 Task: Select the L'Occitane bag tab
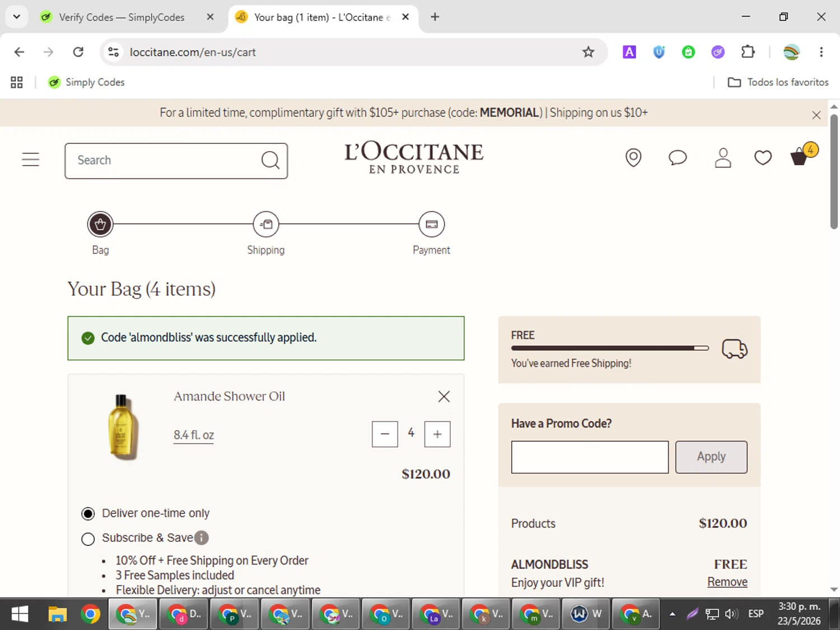(x=323, y=17)
